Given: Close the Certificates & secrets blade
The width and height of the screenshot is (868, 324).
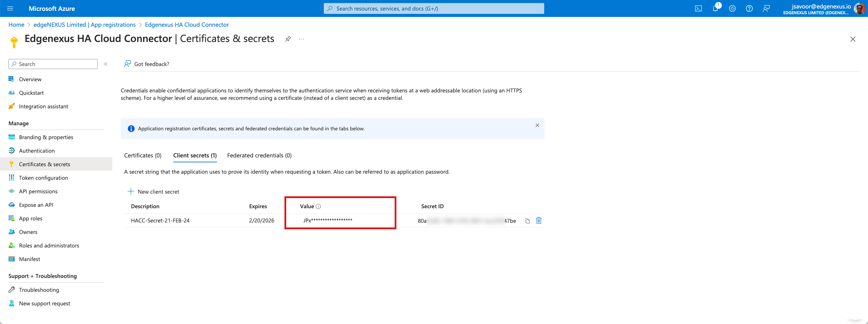Looking at the screenshot, I should 853,39.
